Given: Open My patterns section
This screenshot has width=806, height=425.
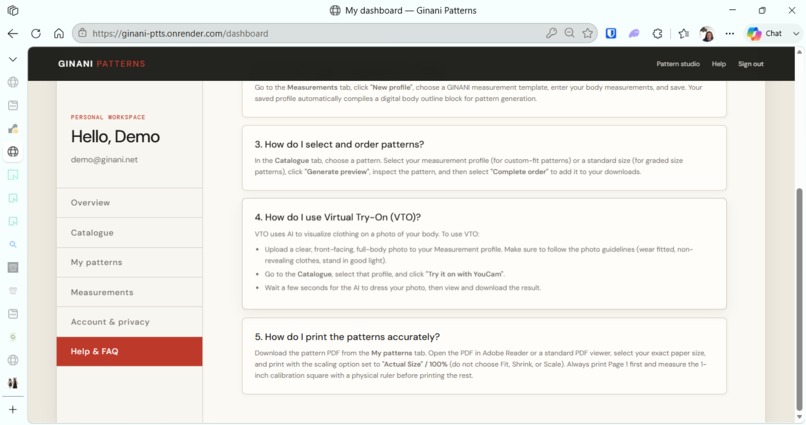Looking at the screenshot, I should tap(130, 262).
